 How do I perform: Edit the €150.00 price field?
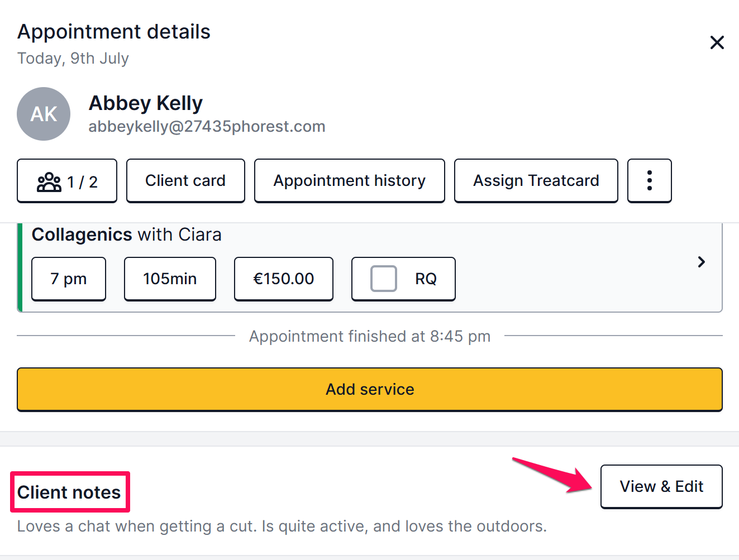(x=284, y=279)
